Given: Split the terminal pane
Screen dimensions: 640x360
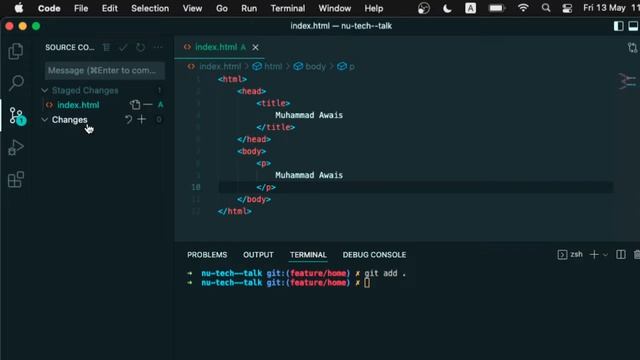Looking at the screenshot, I should click(x=620, y=255).
